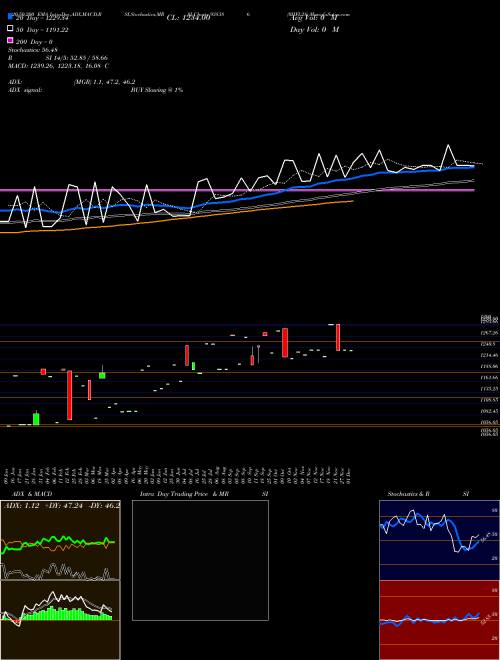
Task: Click the highest white price peak on the chart
Action: pos(448,146)
